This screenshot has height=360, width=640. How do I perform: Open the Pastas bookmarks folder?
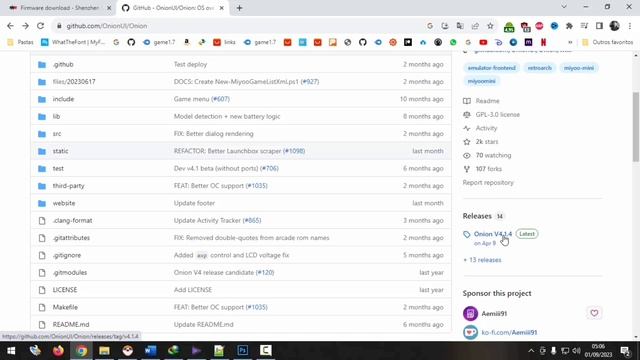click(20, 42)
